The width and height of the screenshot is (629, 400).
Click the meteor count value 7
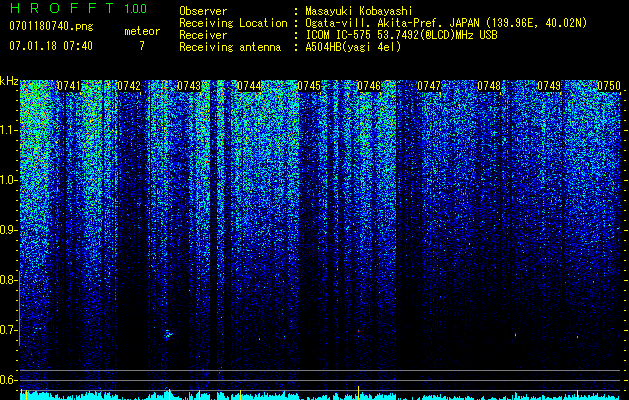[x=142, y=46]
